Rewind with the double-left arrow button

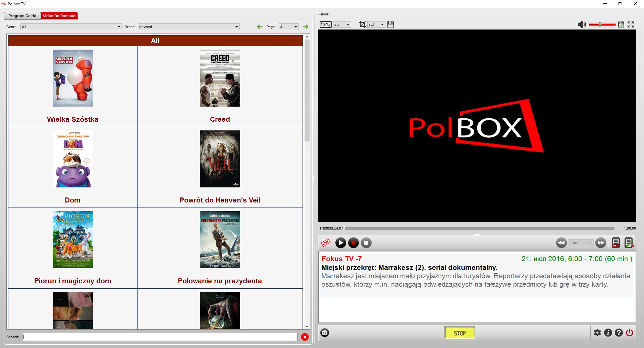tap(561, 243)
